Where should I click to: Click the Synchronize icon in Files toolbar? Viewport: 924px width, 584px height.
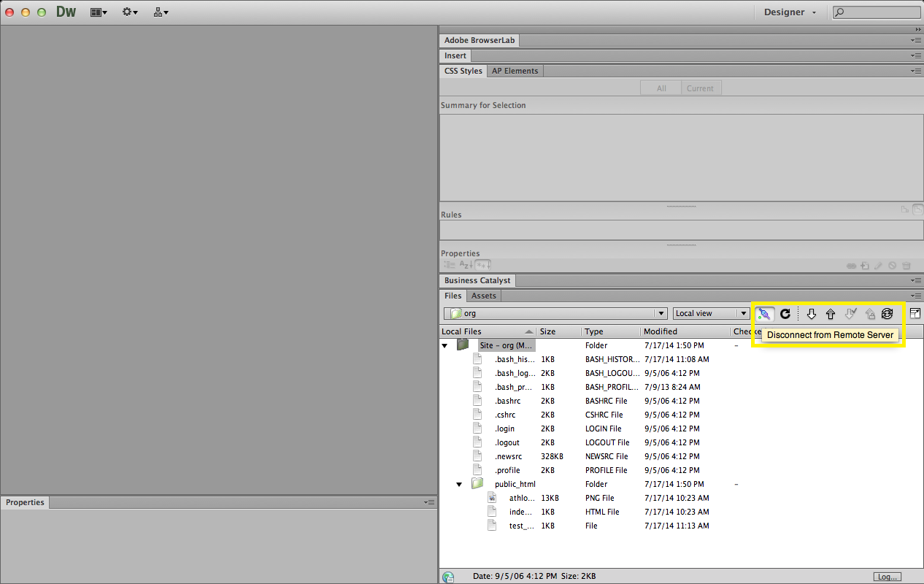[887, 314]
